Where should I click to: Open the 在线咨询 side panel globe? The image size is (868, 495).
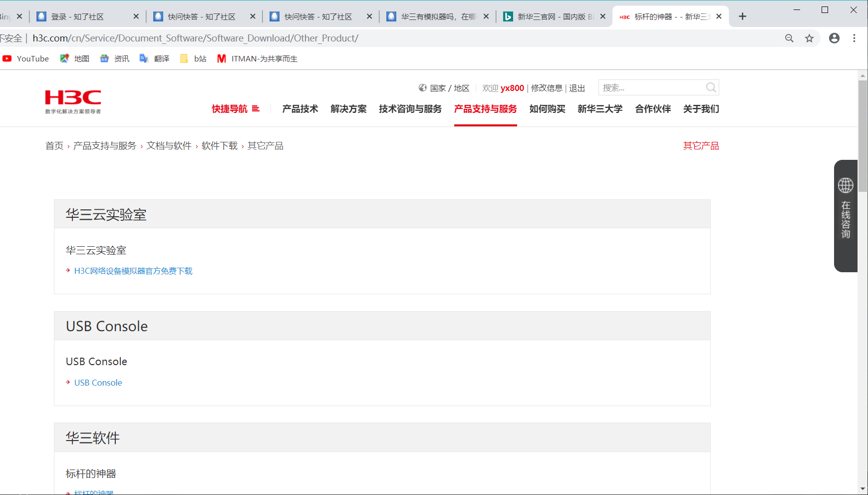point(846,185)
